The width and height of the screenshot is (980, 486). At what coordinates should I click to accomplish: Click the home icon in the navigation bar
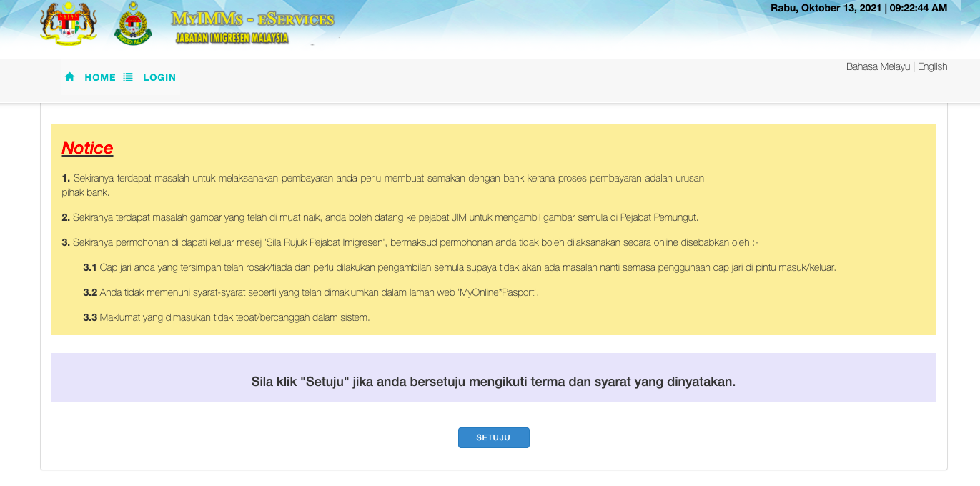(69, 76)
